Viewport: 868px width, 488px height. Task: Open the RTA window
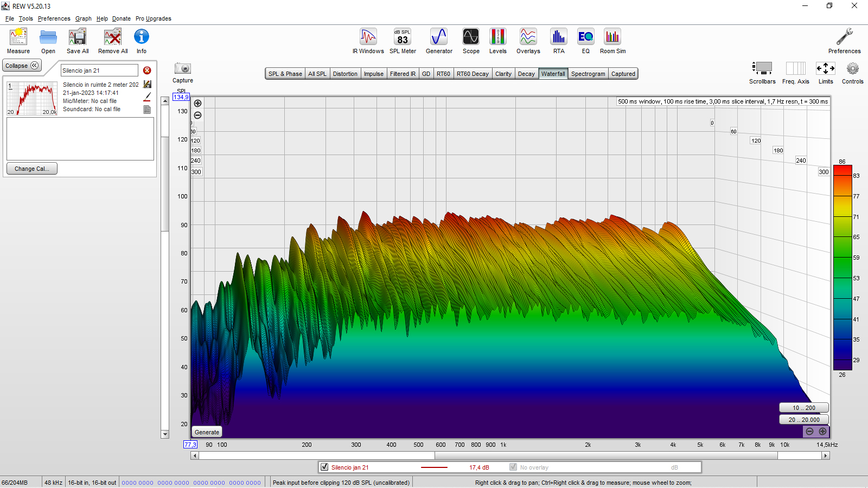[x=559, y=37]
